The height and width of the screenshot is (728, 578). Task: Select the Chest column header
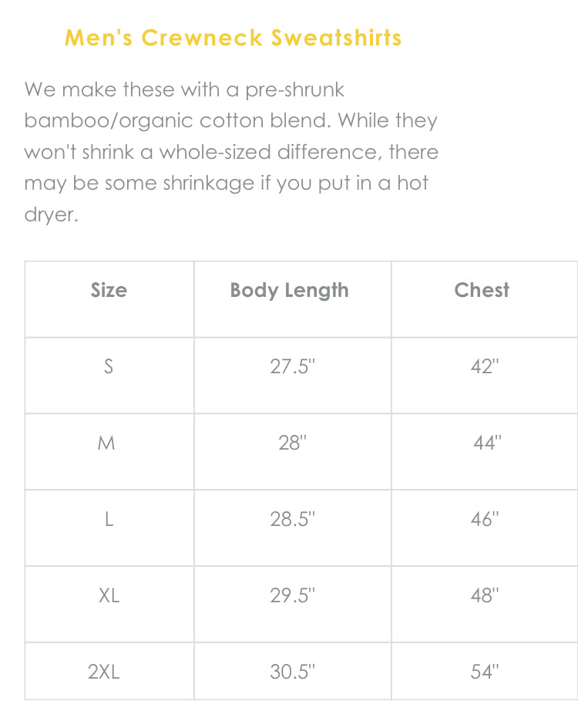click(482, 291)
